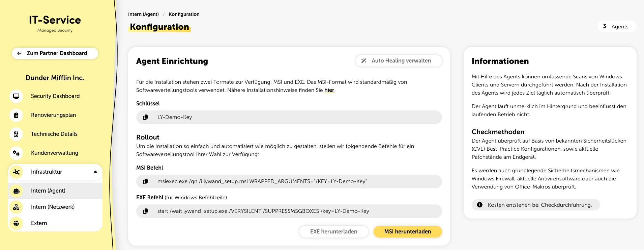The height and width of the screenshot is (250, 644).
Task: Click the 3 Agents counter badge
Action: [x=617, y=26]
